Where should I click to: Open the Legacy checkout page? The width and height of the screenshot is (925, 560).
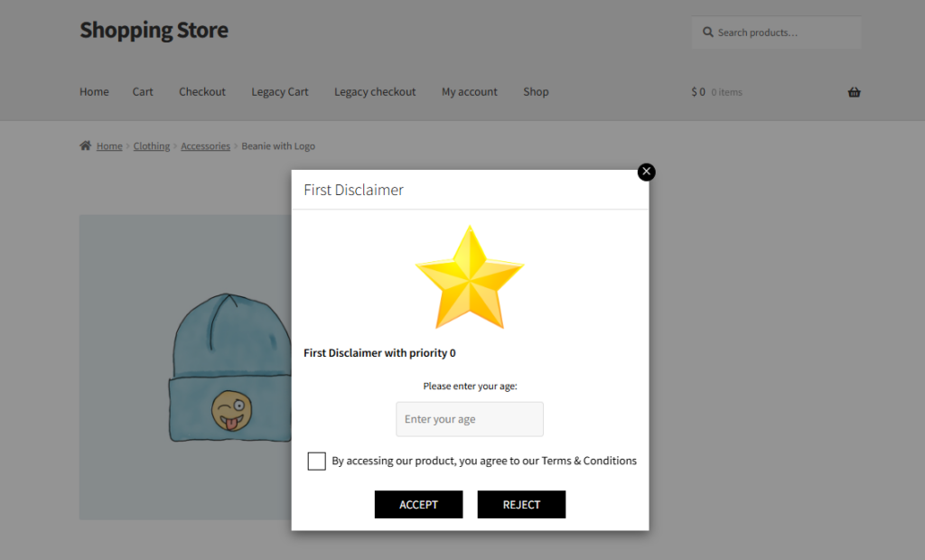coord(375,92)
